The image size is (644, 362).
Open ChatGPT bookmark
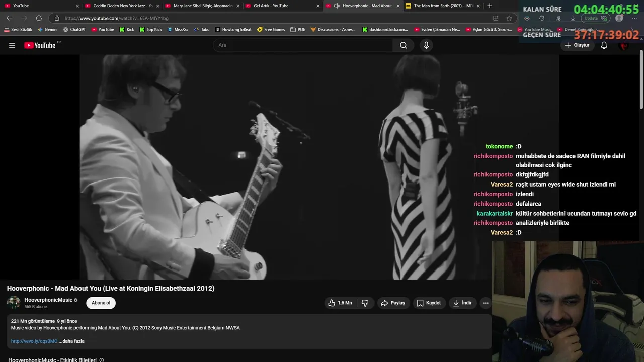pyautogui.click(x=74, y=30)
